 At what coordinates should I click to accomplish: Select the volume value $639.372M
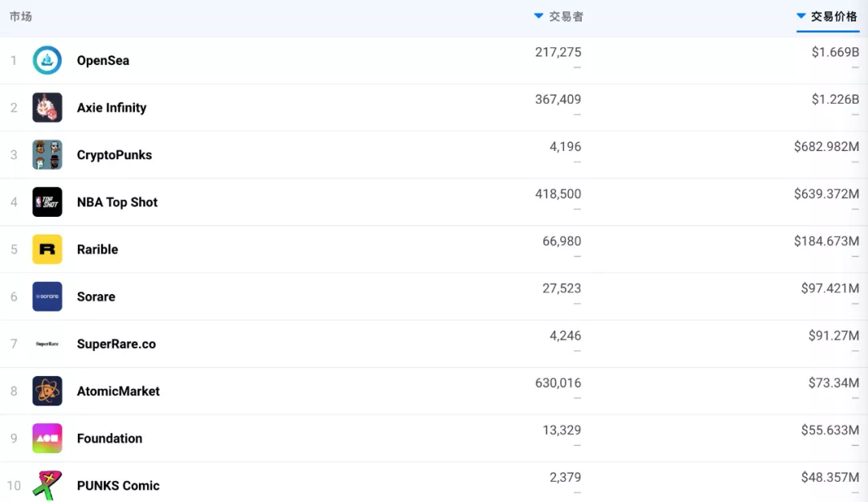826,194
